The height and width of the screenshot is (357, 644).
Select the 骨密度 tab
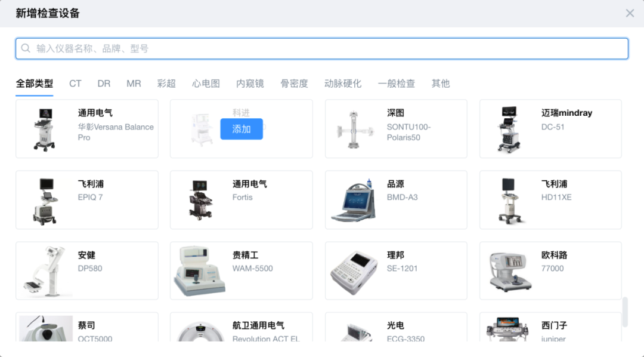(x=294, y=84)
